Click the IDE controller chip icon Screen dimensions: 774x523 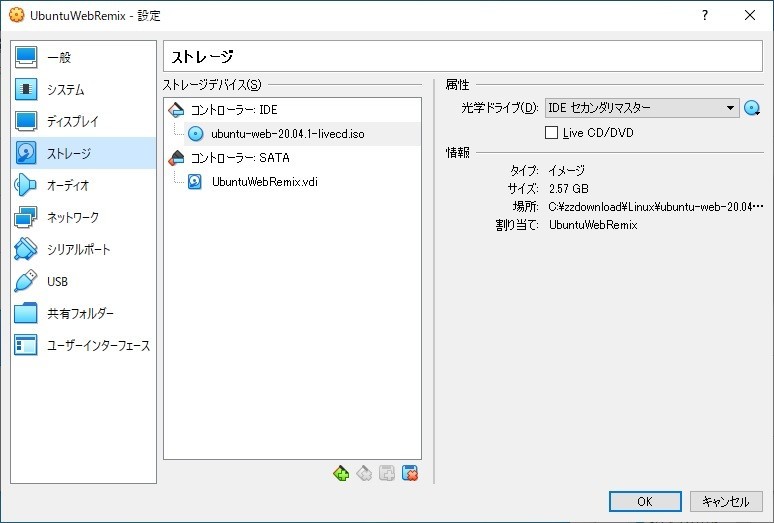(x=176, y=110)
